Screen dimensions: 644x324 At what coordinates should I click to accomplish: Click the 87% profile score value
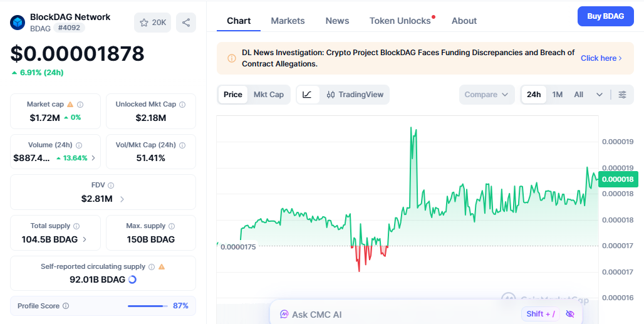180,306
